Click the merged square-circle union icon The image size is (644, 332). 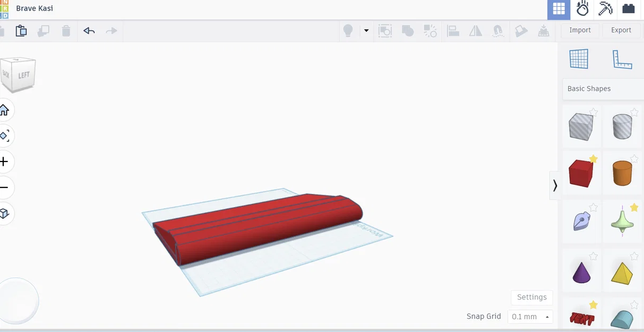tap(408, 31)
